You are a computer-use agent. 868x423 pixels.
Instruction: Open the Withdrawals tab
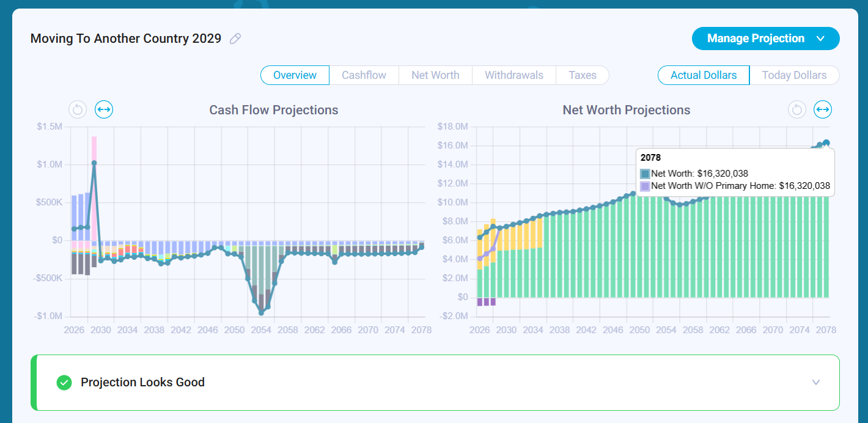click(x=514, y=75)
